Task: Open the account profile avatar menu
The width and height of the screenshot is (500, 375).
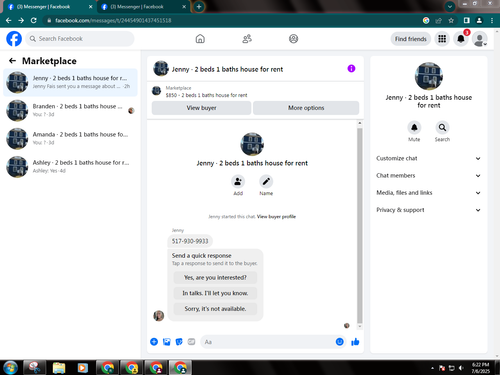Action: point(480,39)
